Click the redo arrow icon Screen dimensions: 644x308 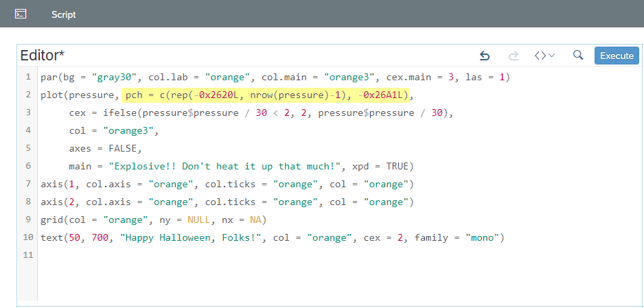click(514, 56)
